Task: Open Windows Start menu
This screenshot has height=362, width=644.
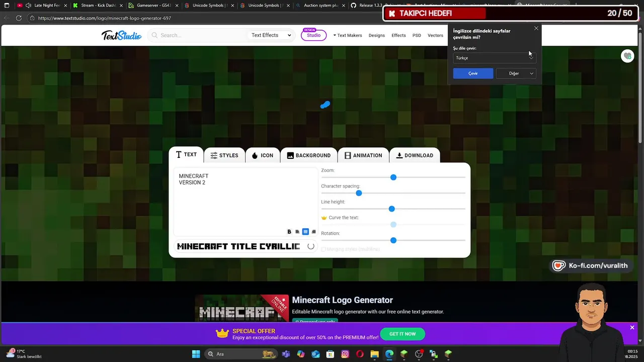Action: point(196,354)
